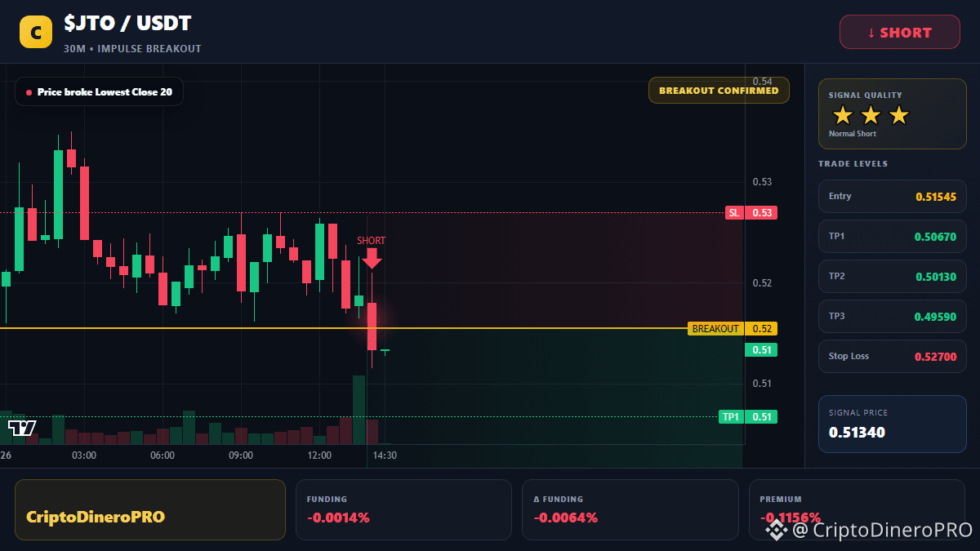This screenshot has width=980, height=551.
Task: Click the BREAKOUT 0.52 price tag
Action: [x=733, y=329]
